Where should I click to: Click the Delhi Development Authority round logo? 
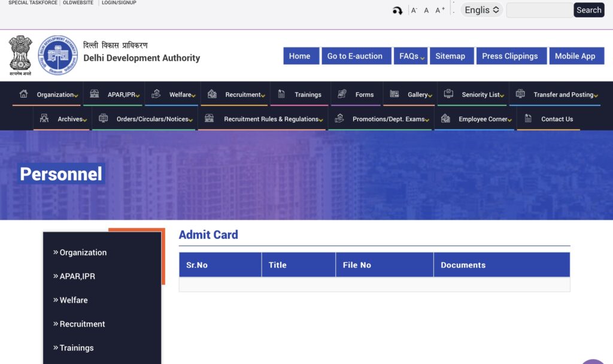(x=57, y=55)
